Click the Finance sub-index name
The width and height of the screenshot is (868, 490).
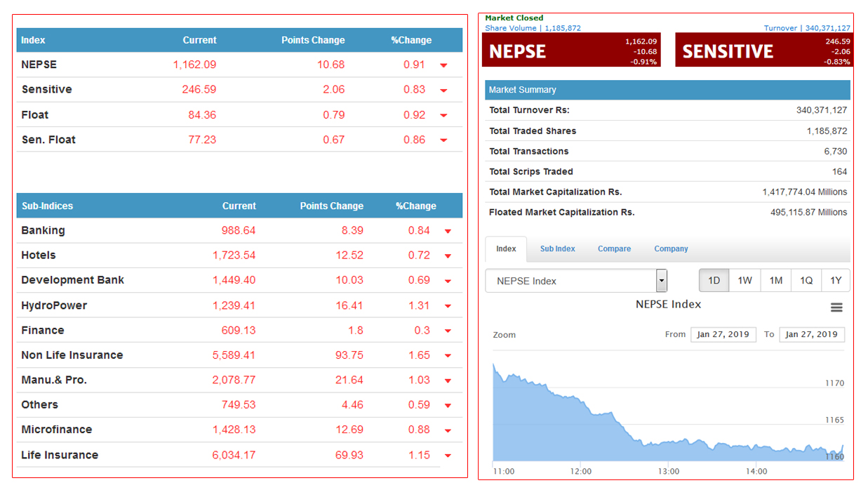coord(43,330)
